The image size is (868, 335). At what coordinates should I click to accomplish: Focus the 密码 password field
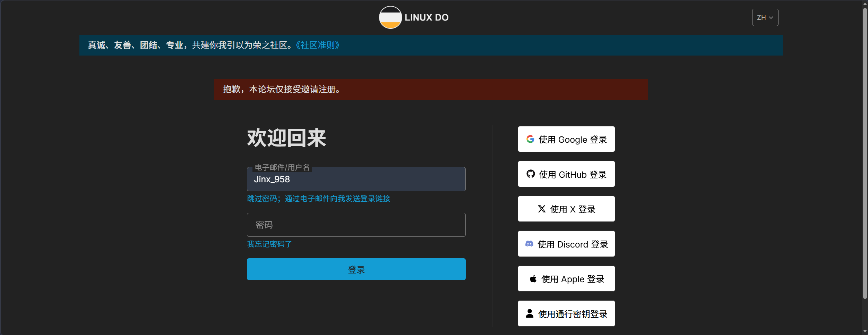(356, 225)
